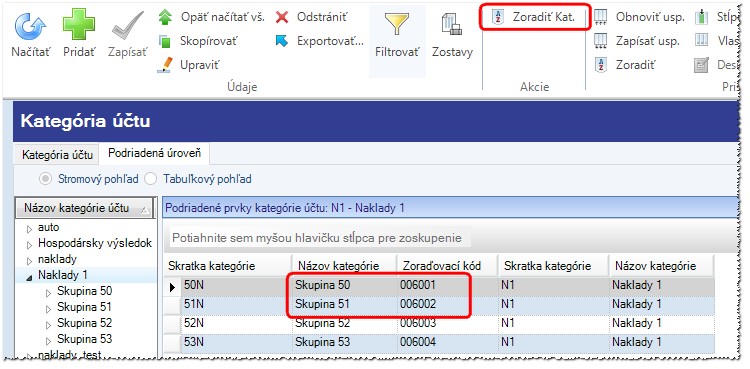Switch to the Kategória účtu tab
This screenshot has width=750, height=369.
(x=57, y=155)
